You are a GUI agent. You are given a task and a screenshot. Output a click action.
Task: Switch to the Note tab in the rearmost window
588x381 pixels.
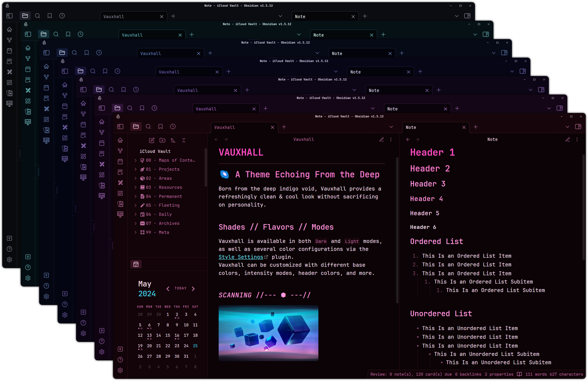(x=325, y=17)
